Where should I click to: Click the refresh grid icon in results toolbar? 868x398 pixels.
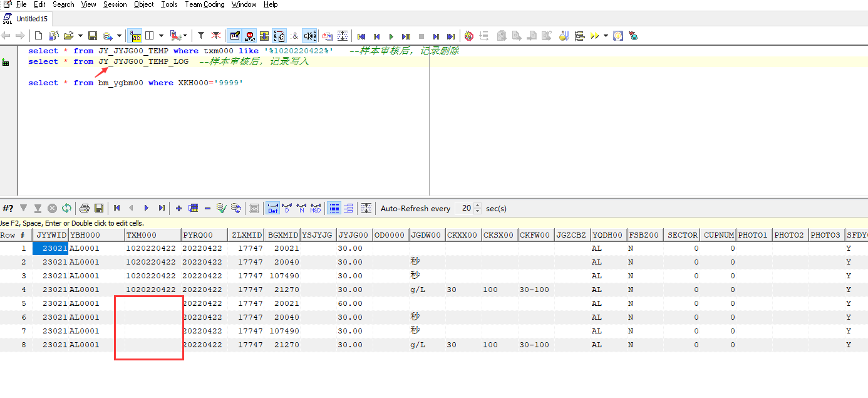point(66,208)
